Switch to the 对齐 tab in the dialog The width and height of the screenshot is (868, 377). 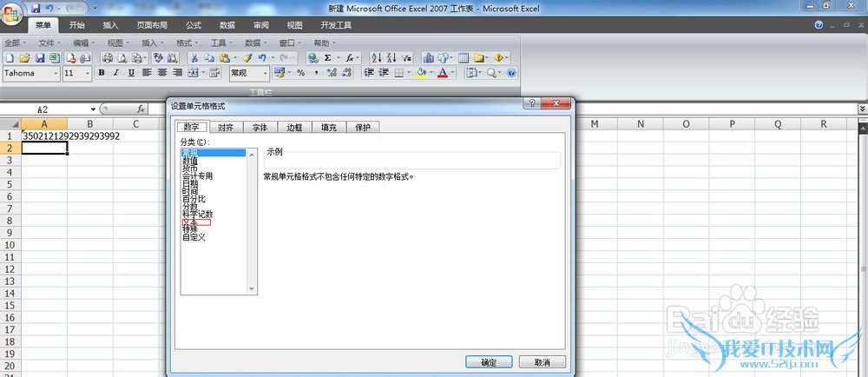(226, 128)
